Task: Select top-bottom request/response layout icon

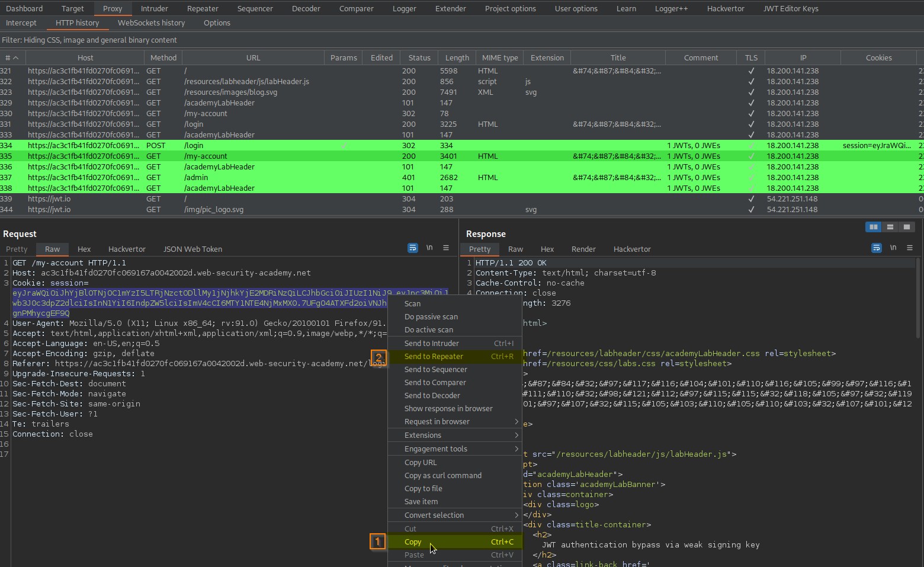Action: (x=890, y=227)
